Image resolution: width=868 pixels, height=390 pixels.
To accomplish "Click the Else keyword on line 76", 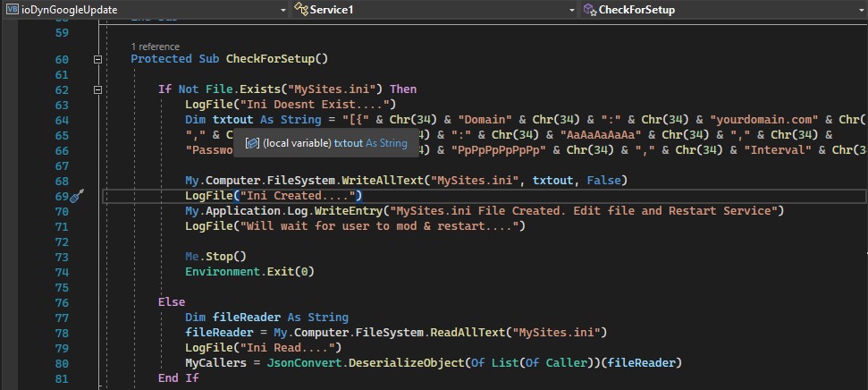I will pos(172,302).
